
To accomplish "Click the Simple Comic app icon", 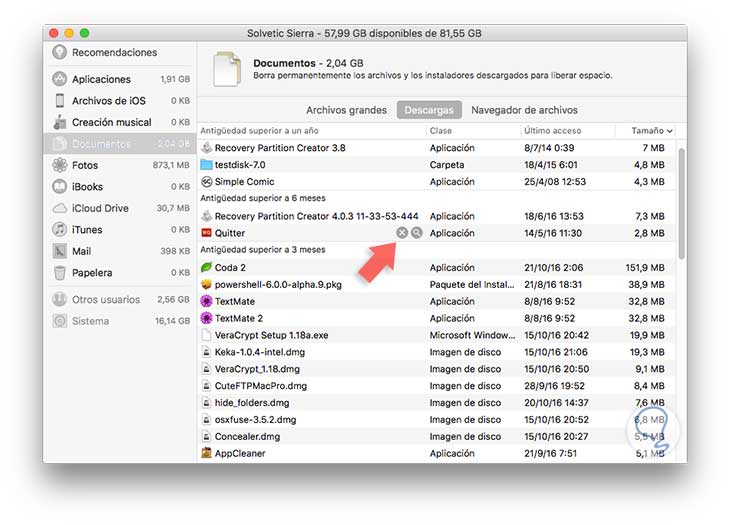I will coord(206,182).
